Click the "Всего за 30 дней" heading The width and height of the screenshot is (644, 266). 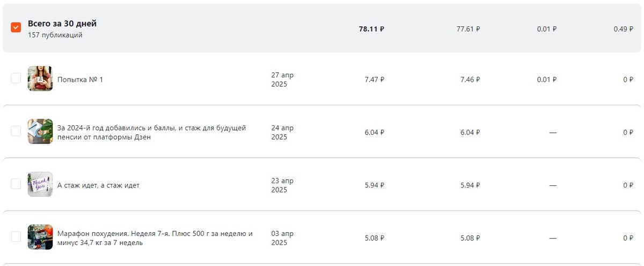pos(62,24)
